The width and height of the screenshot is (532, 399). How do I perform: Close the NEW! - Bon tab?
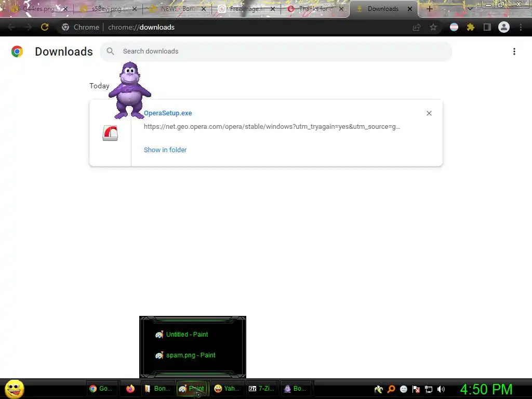[204, 9]
